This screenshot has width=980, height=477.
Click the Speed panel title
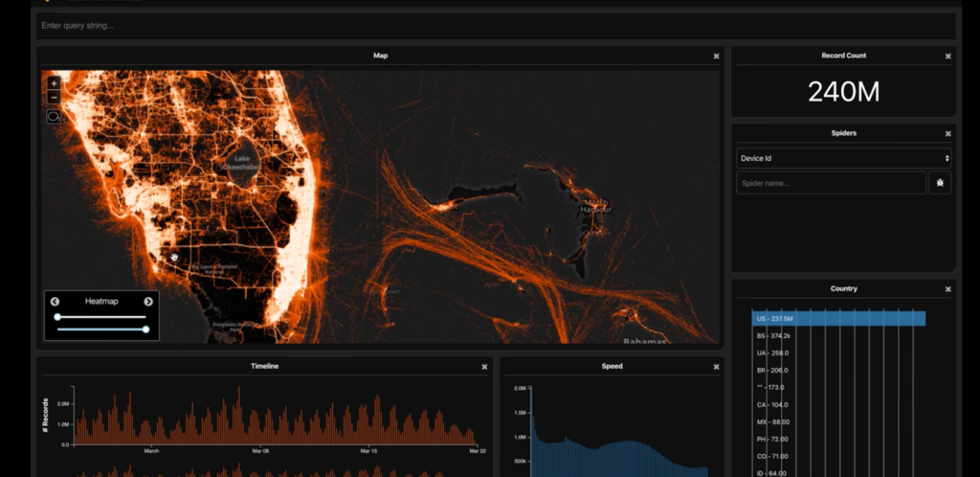[612, 366]
